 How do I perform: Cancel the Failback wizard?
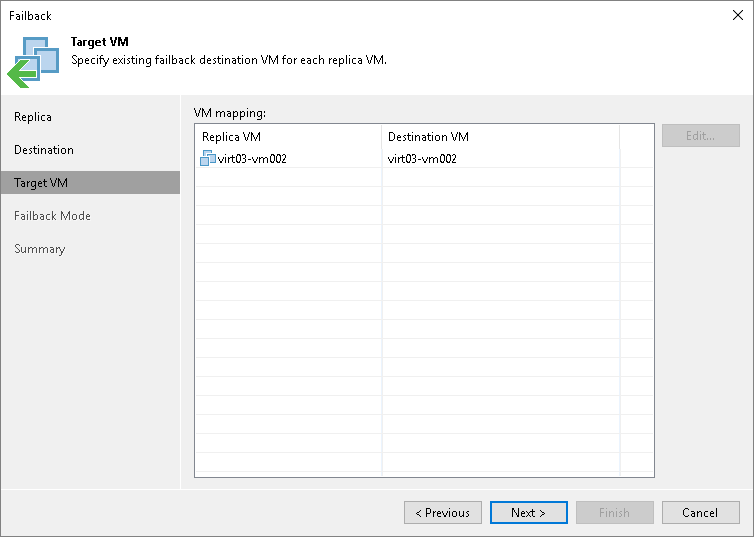700,513
